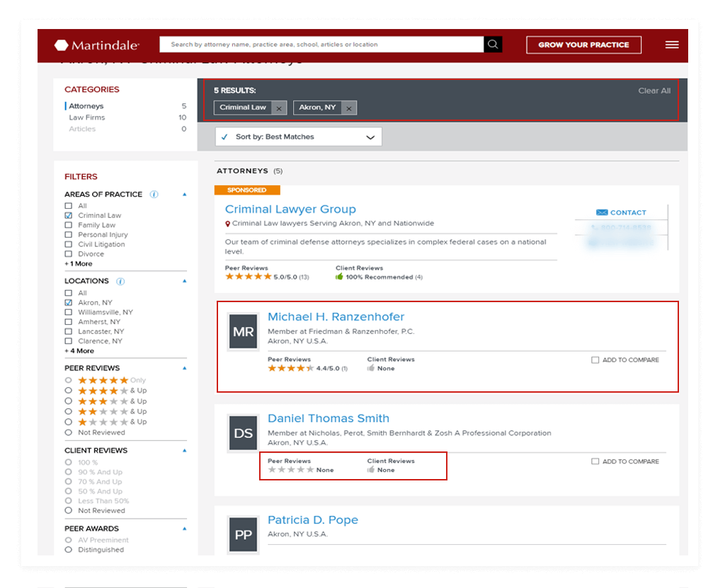
Task: Collapse the Peer Awards section
Action: coord(185,529)
